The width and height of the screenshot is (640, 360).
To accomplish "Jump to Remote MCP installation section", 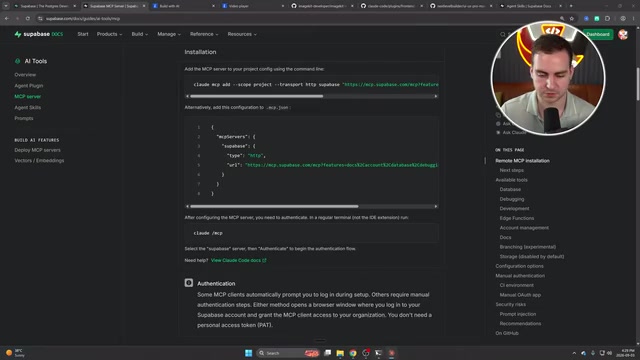I will tap(522, 161).
